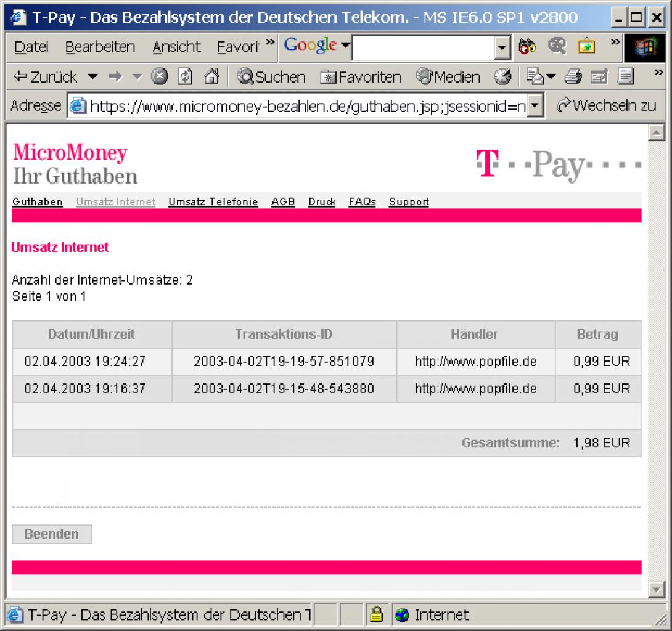672x631 pixels.
Task: Open the Favoriten toolbar panel
Action: click(x=361, y=77)
